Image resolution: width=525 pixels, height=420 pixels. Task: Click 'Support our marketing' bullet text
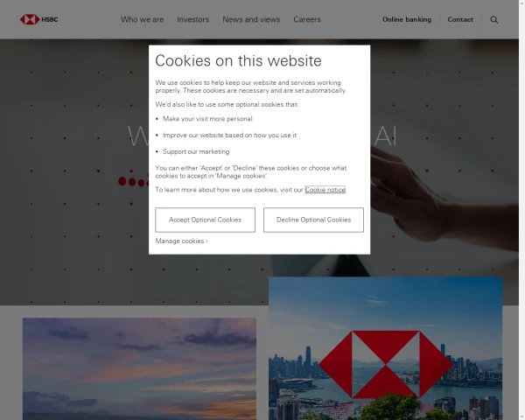[x=196, y=151]
